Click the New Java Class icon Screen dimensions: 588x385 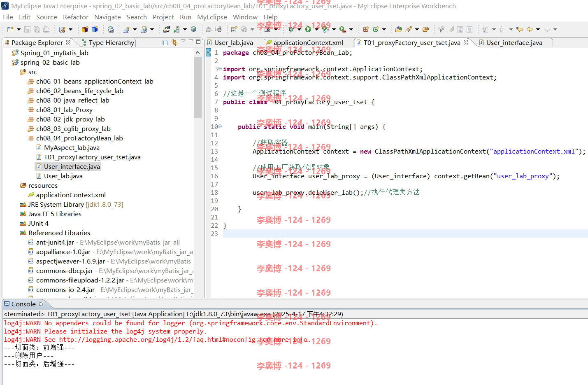pyautogui.click(x=376, y=29)
